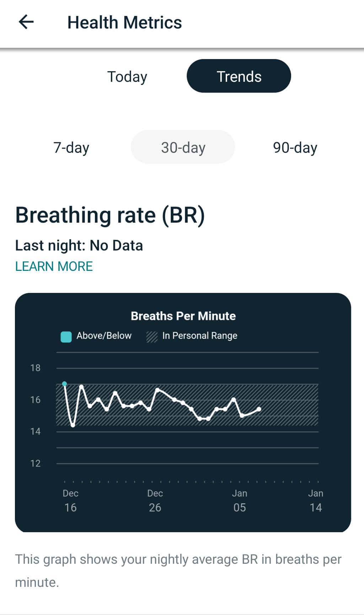364x615 pixels.
Task: Click the Breaths Per Minute chart title
Action: [183, 316]
